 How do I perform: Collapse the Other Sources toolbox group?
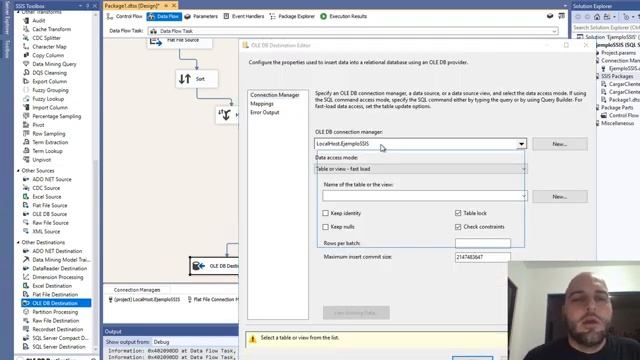click(18, 171)
